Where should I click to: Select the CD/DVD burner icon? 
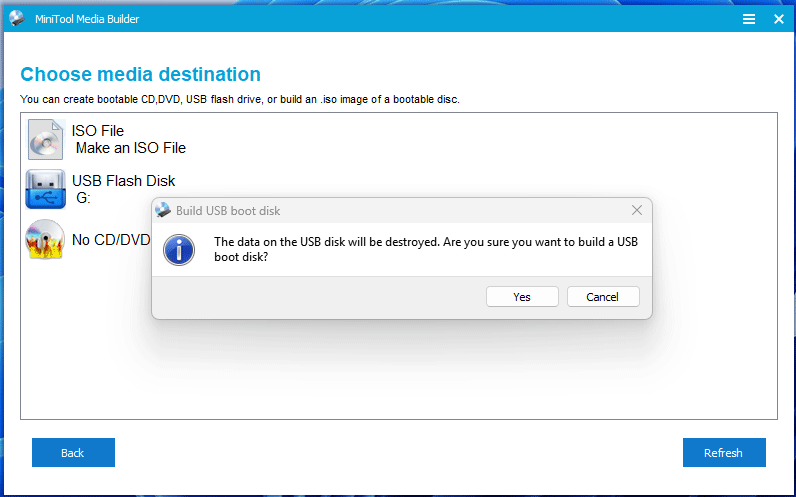pos(45,239)
